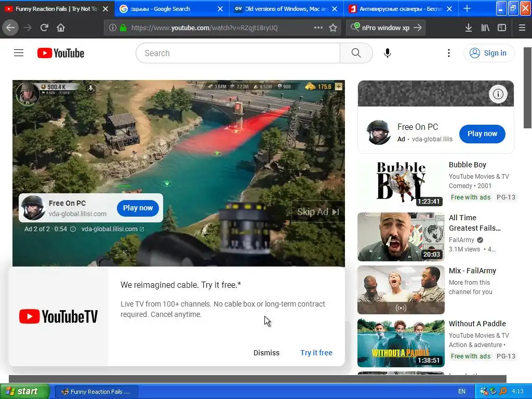Click the browser search box with nPro text
This screenshot has height=399, width=532.
click(385, 28)
